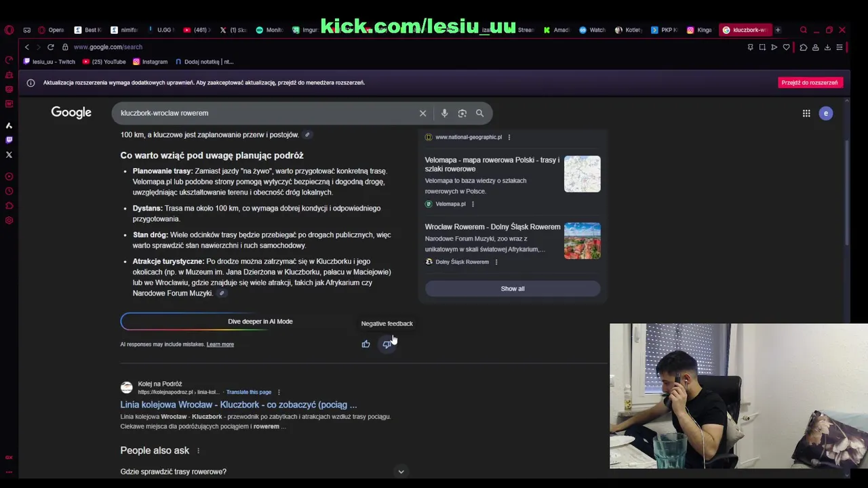Viewport: 868px width, 488px height.
Task: Open Google Lens image search icon
Action: pyautogui.click(x=462, y=113)
